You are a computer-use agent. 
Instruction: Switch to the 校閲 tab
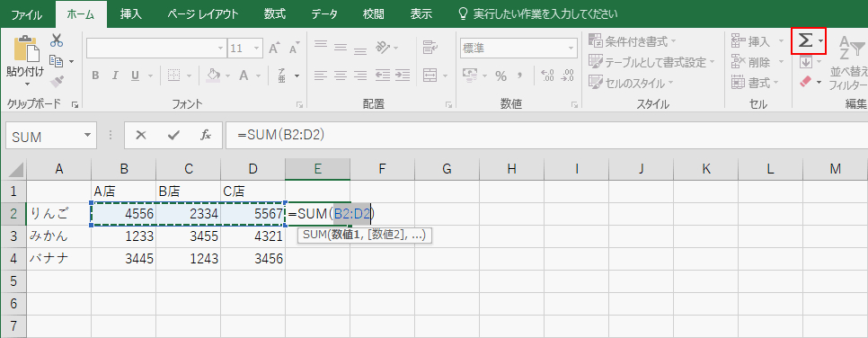pyautogui.click(x=374, y=14)
